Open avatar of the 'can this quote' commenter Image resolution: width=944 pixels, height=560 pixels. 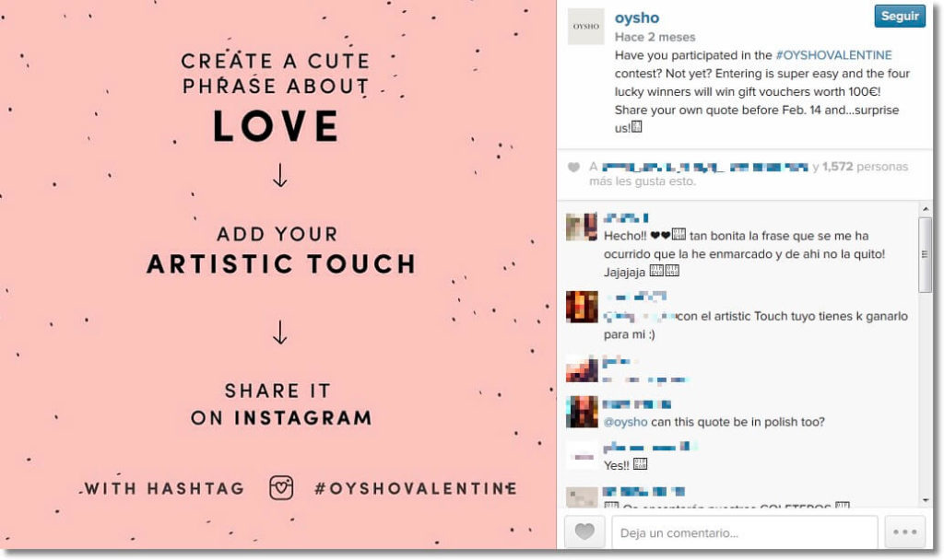coord(582,412)
